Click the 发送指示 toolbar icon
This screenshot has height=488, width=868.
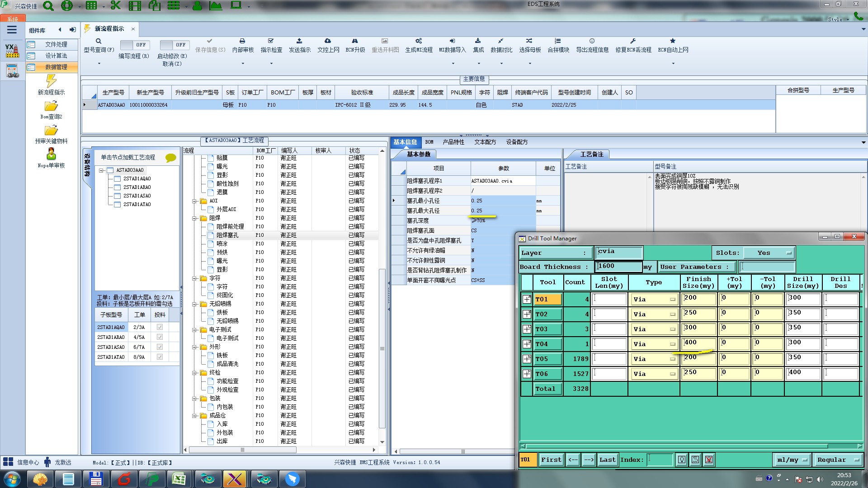click(299, 41)
